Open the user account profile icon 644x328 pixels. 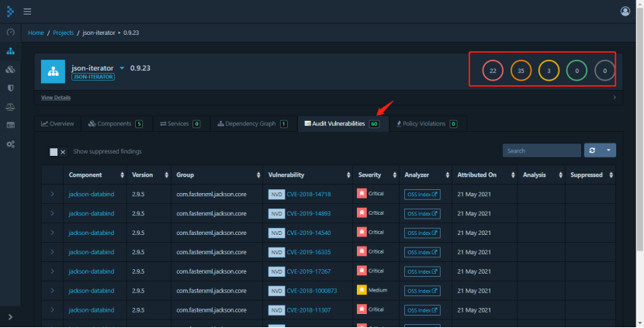[625, 11]
